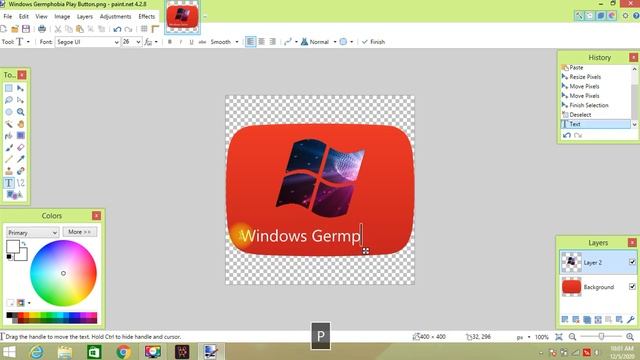Image resolution: width=640 pixels, height=360 pixels.
Task: Click the zoom-to-window icon in status bar
Action: (559, 337)
